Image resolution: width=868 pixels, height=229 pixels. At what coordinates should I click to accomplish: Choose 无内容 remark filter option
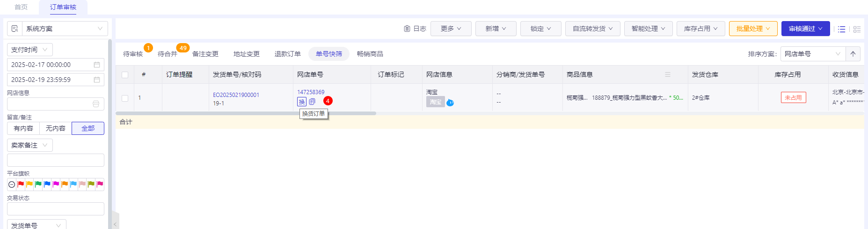[56, 128]
